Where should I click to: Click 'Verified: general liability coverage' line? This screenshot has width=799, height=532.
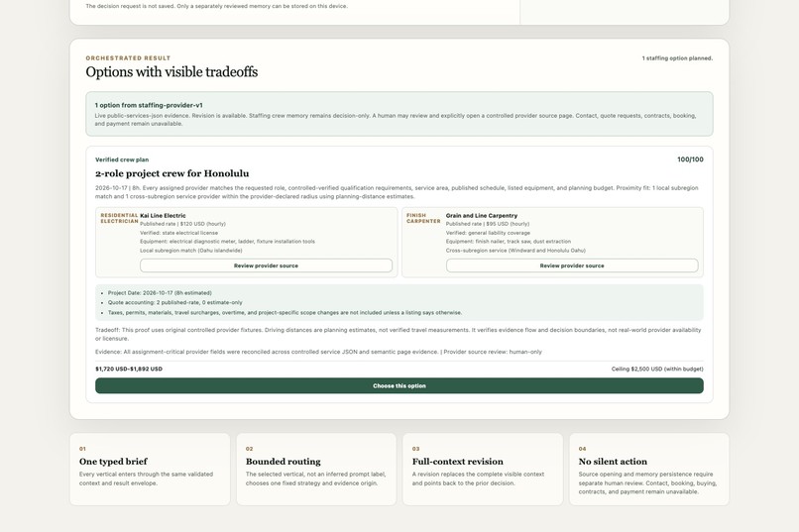coord(488,233)
